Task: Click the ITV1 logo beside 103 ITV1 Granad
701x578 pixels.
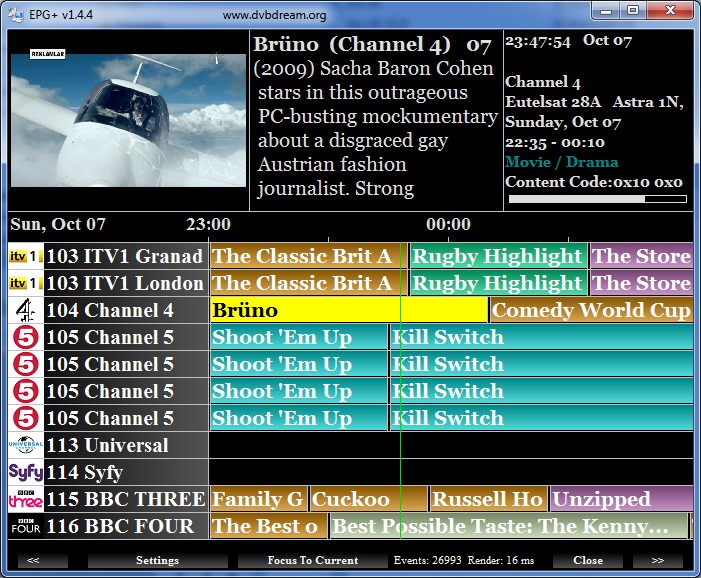Action: coord(25,256)
